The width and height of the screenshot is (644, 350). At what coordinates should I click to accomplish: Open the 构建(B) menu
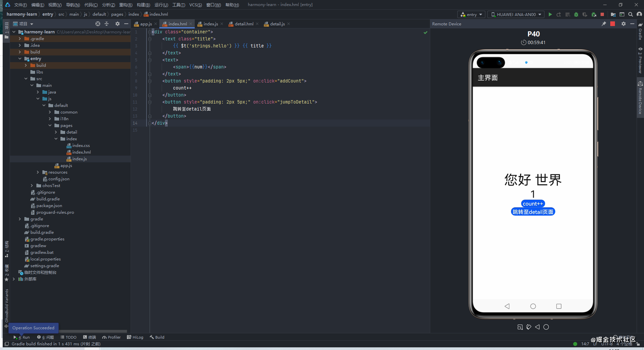pos(143,5)
